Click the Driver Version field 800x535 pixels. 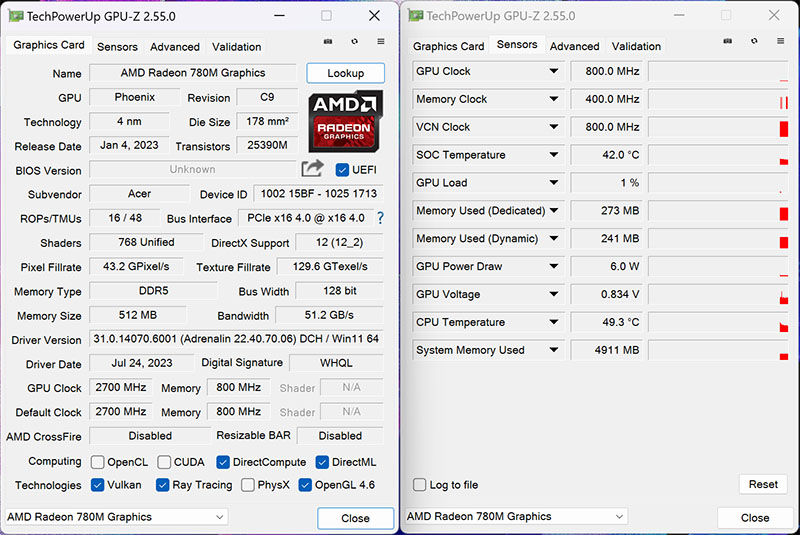[x=236, y=339]
